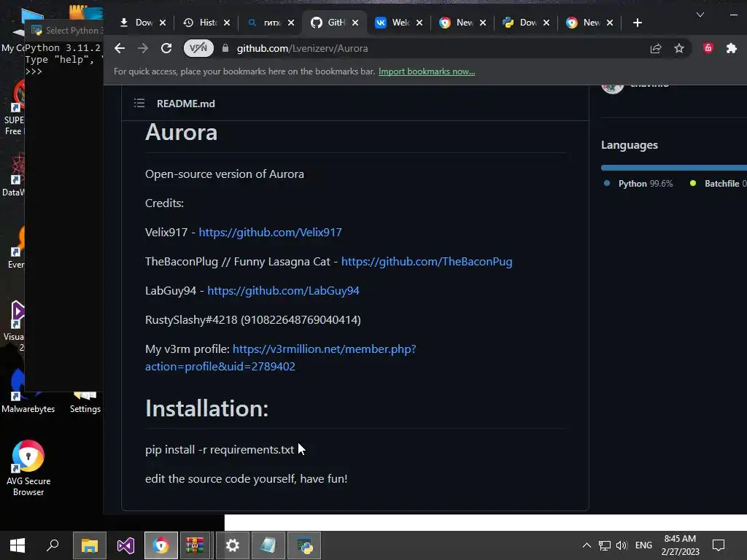Click the ENG language indicator
747x560 pixels.
tap(643, 545)
